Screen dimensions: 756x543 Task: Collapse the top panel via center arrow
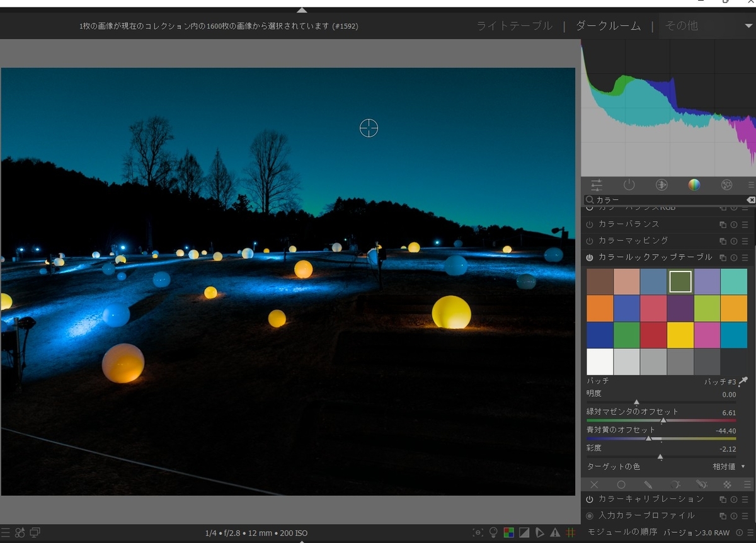point(302,10)
